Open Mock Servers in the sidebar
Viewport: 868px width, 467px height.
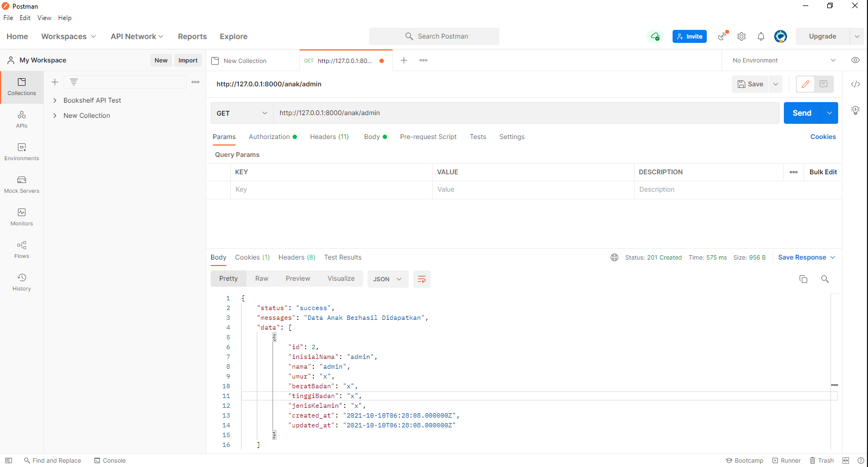pyautogui.click(x=22, y=185)
